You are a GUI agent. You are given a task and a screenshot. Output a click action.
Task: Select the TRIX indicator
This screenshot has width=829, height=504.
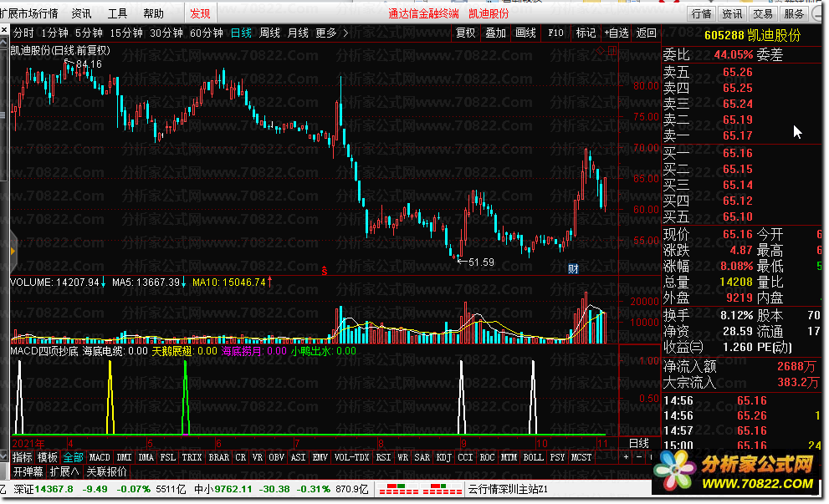tap(192, 457)
